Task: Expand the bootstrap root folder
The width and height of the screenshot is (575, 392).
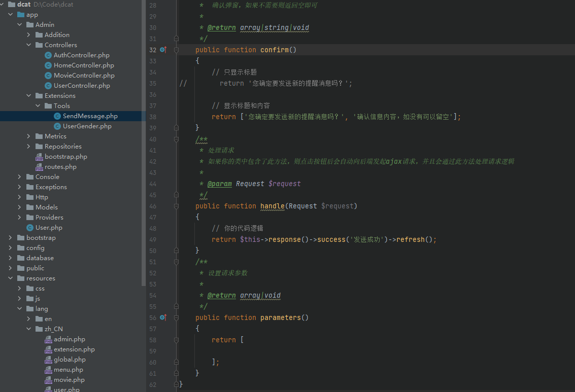Action: click(11, 238)
